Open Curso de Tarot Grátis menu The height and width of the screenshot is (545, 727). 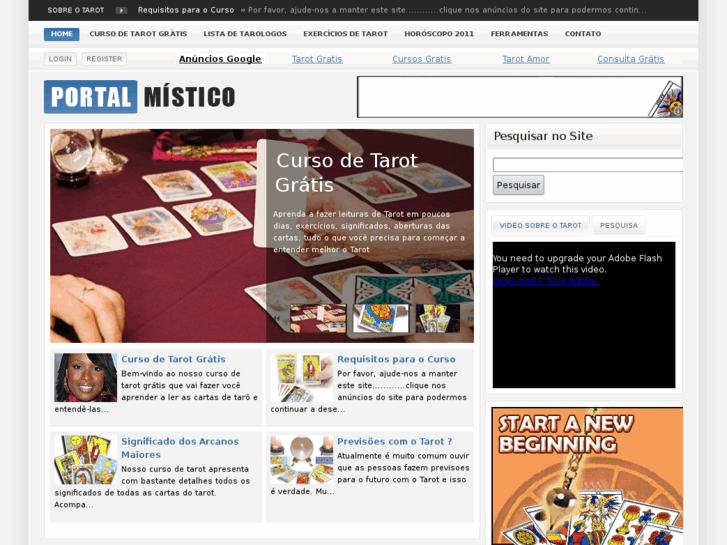(x=138, y=34)
